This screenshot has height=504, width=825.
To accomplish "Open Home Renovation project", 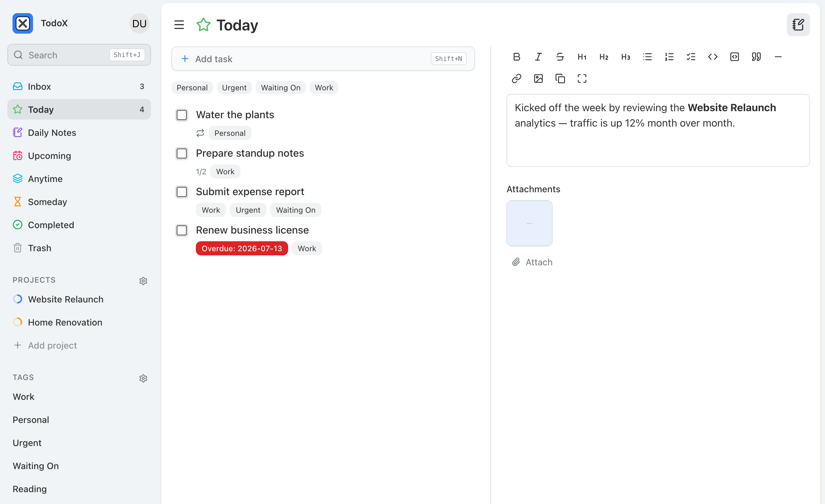I will tap(79, 322).
